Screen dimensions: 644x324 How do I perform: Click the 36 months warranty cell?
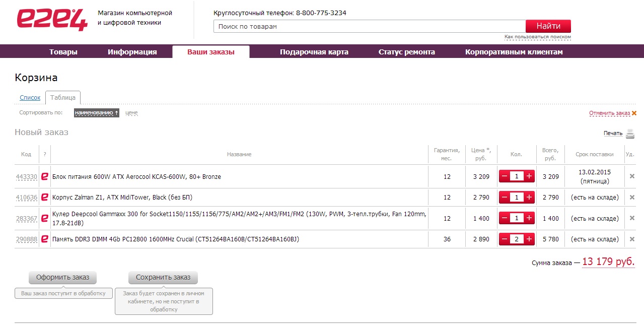tap(447, 239)
